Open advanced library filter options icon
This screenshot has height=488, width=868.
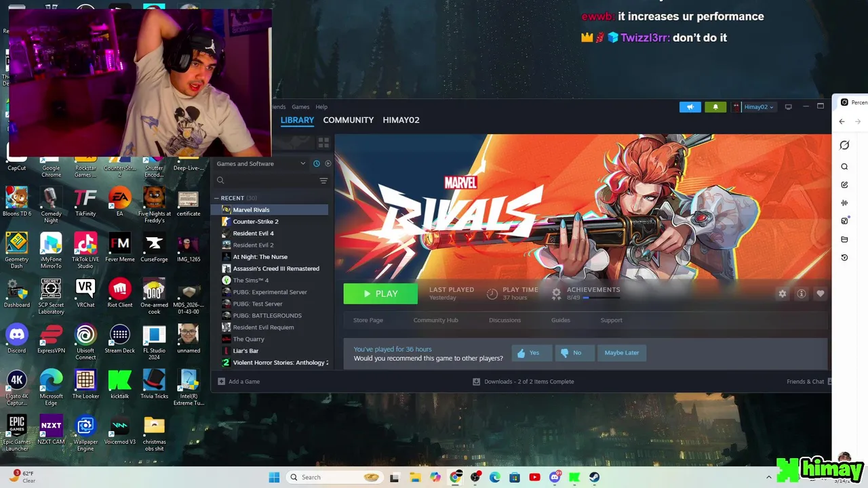[323, 180]
